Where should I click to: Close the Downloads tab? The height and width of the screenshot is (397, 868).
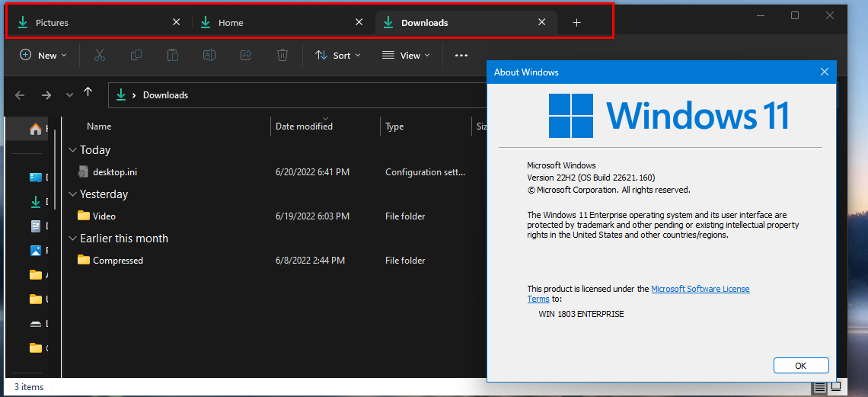(x=542, y=22)
